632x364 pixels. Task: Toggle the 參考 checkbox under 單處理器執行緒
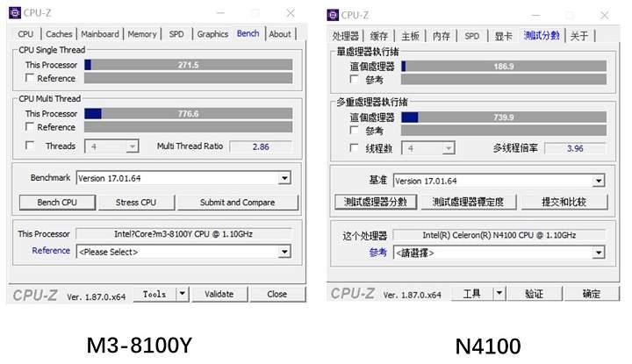355,80
